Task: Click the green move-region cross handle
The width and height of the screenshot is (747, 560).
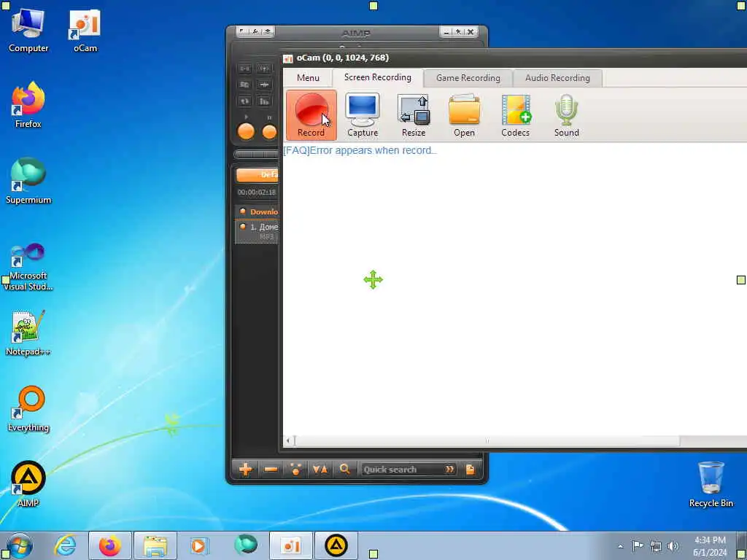Action: (373, 280)
